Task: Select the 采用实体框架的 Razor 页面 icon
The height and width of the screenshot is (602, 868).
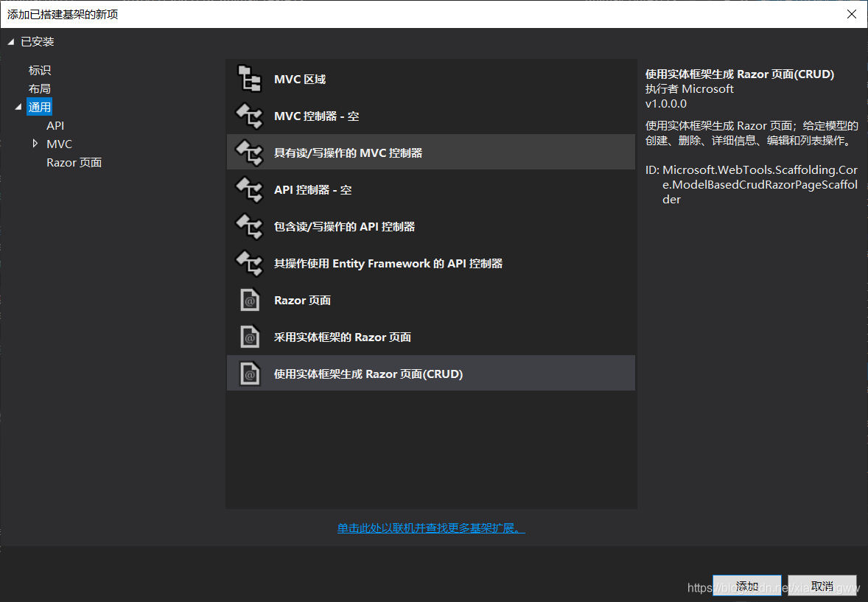Action: (x=249, y=337)
